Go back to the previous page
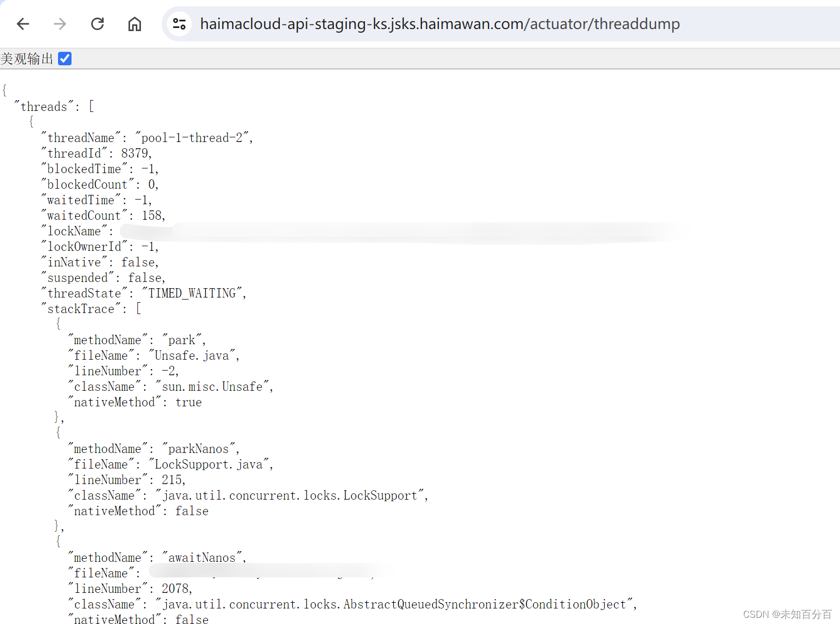Image resolution: width=840 pixels, height=624 pixels. pos(23,24)
